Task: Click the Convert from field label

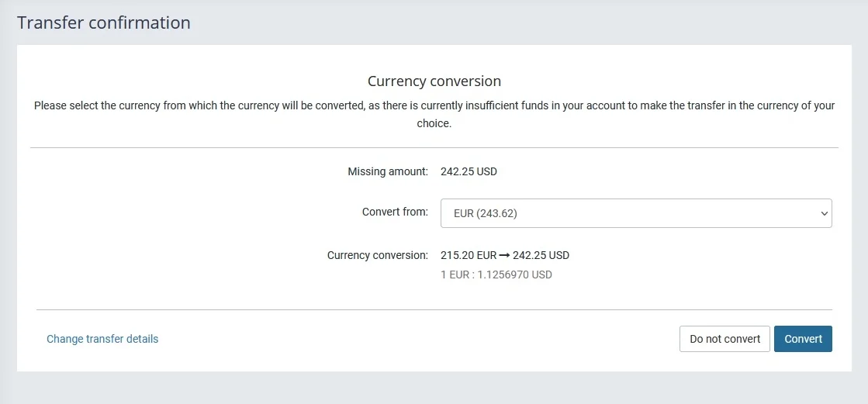Action: pyautogui.click(x=395, y=212)
